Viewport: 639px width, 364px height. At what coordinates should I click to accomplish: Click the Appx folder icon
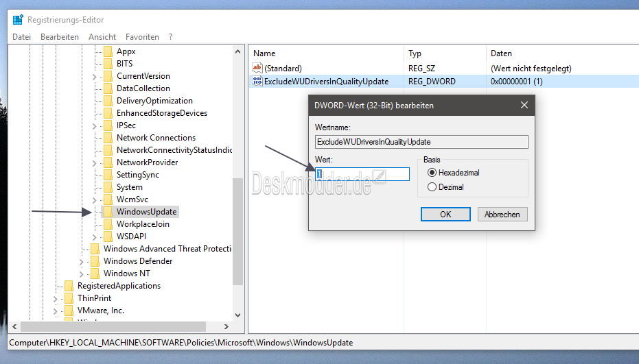[x=108, y=51]
